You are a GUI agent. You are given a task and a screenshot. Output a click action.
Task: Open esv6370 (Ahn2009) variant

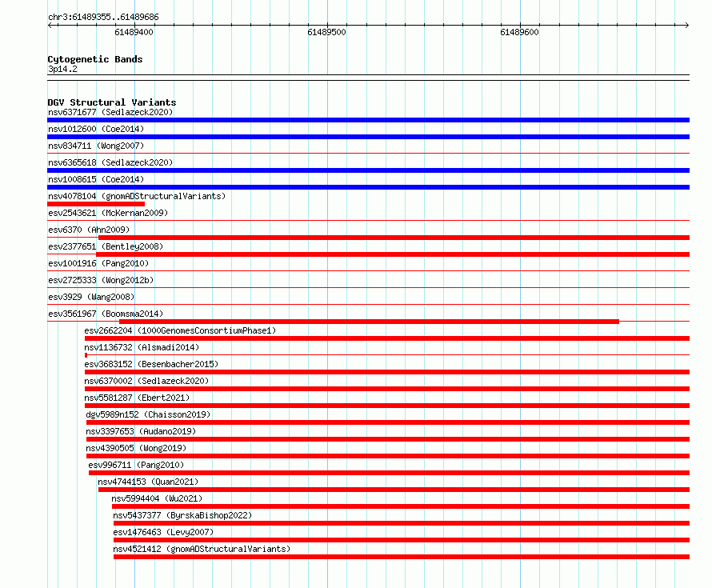point(89,230)
